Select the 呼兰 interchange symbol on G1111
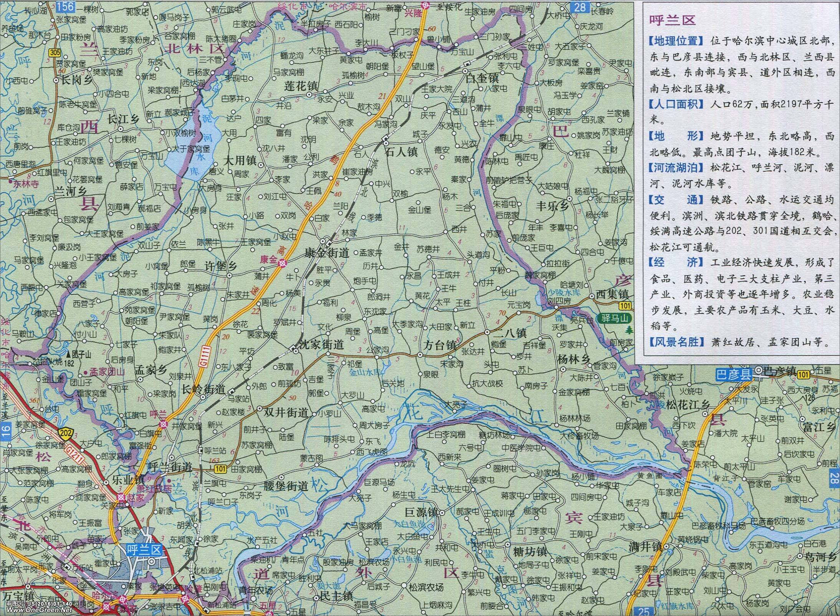This screenshot has width=840, height=616. coord(164,424)
